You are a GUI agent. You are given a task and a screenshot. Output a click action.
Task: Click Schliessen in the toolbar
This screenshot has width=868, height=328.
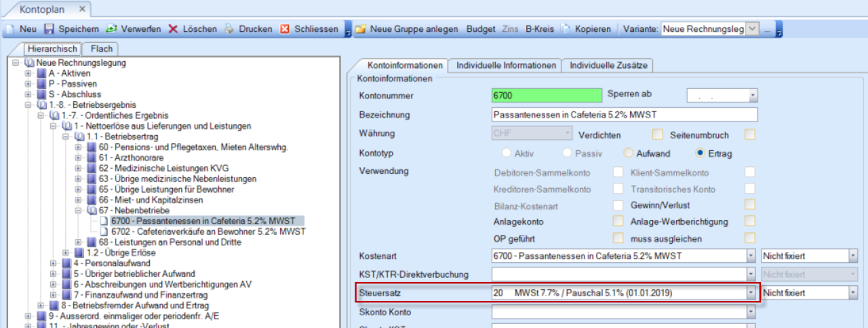point(309,29)
